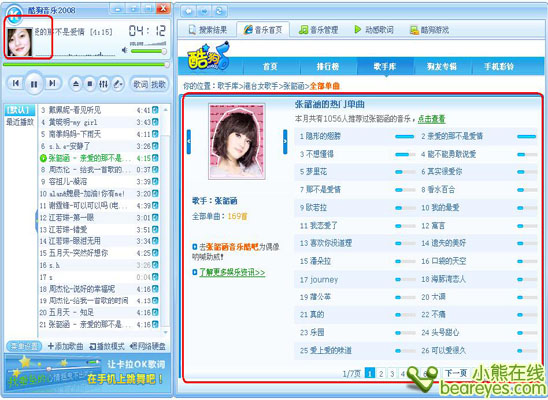Click the eject/open file icon

pyautogui.click(x=76, y=84)
